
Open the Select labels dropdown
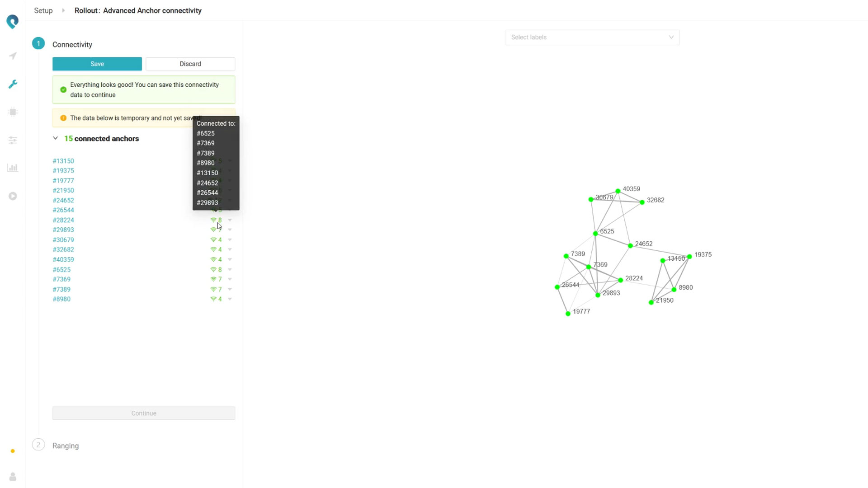pos(592,38)
